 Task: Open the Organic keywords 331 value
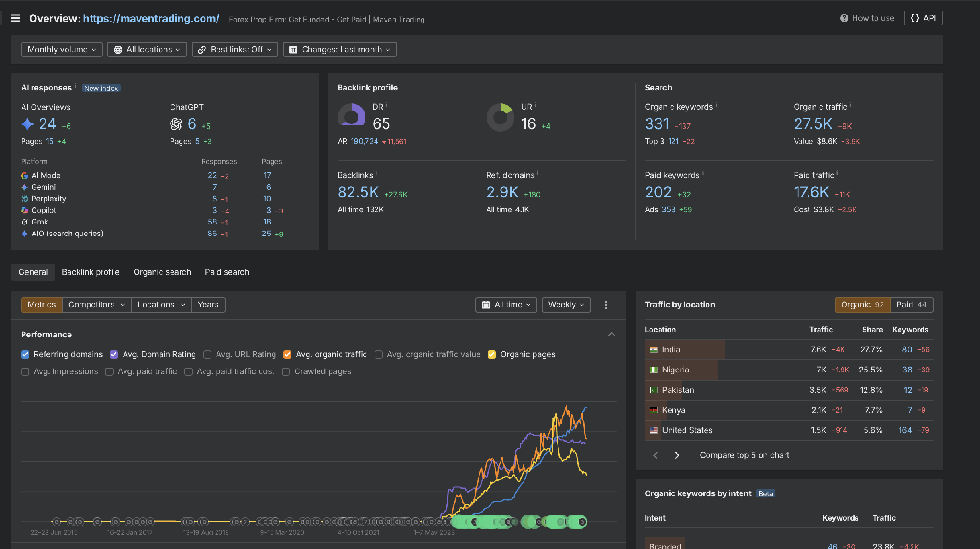[657, 124]
